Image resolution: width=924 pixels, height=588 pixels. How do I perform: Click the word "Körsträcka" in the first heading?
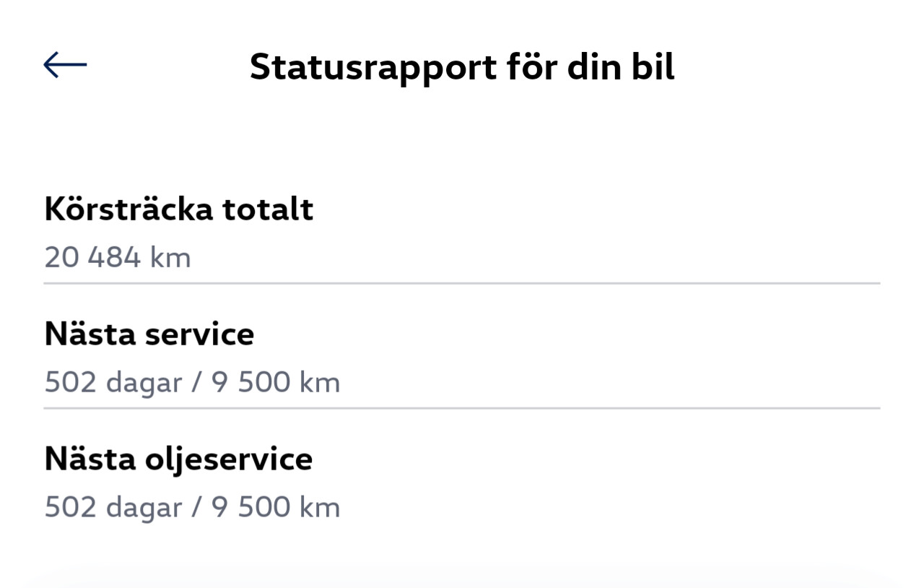point(128,209)
